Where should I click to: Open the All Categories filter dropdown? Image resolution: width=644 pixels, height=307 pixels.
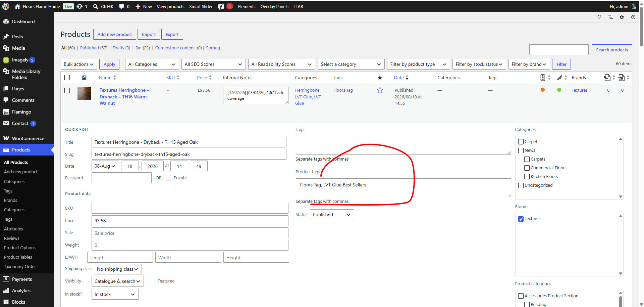(x=152, y=64)
